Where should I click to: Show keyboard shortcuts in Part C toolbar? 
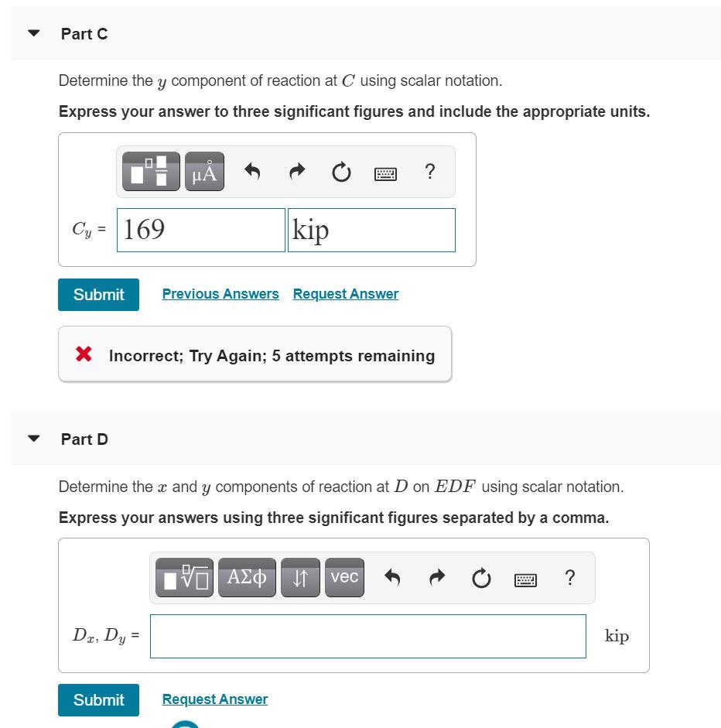coord(385,173)
